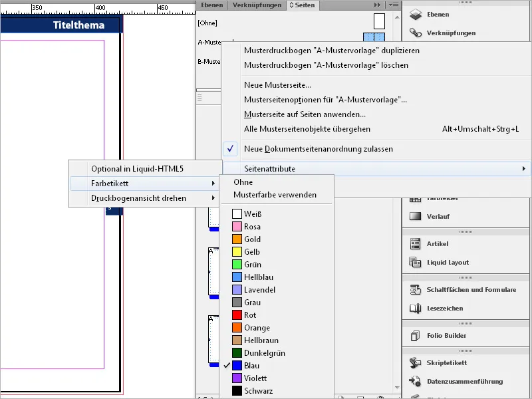
Task: Pick the Hellbraun color label swatch
Action: pos(237,340)
